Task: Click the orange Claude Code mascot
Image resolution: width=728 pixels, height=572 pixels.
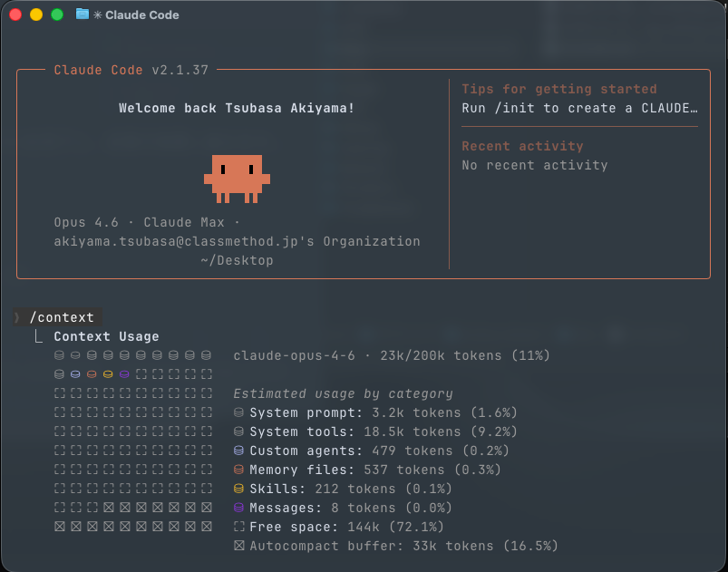Action: click(237, 178)
